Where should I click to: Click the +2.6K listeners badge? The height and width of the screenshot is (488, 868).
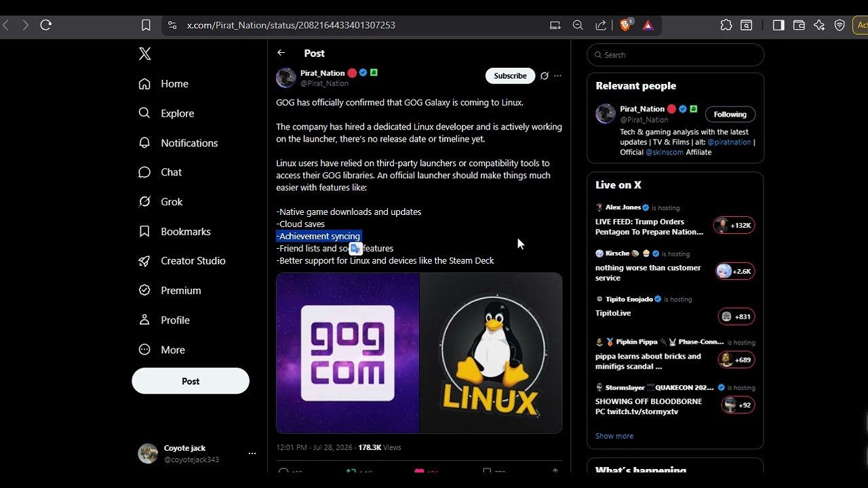tap(735, 271)
